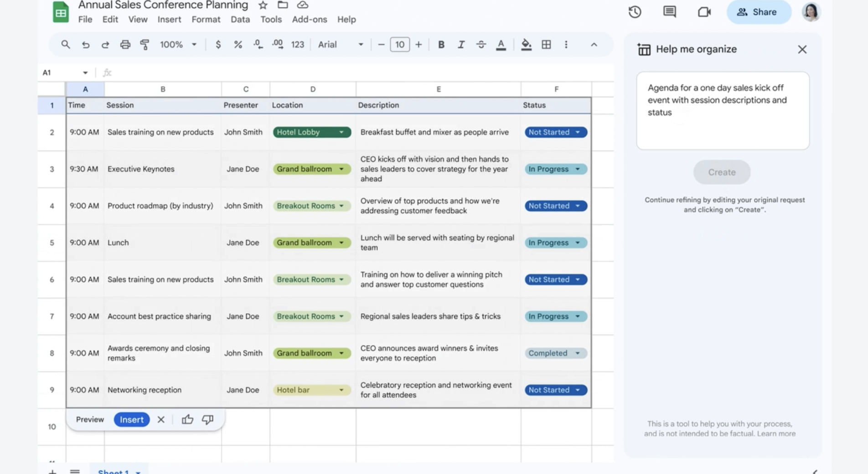The image size is (868, 474).
Task: Decrease decimal places
Action: point(258,44)
